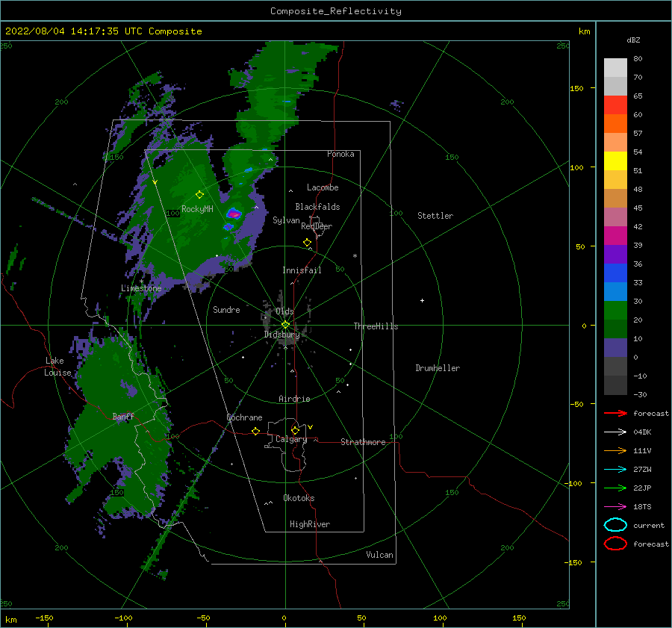Pick the magenta 18TS arrow icon
672x628 pixels.
coord(615,506)
